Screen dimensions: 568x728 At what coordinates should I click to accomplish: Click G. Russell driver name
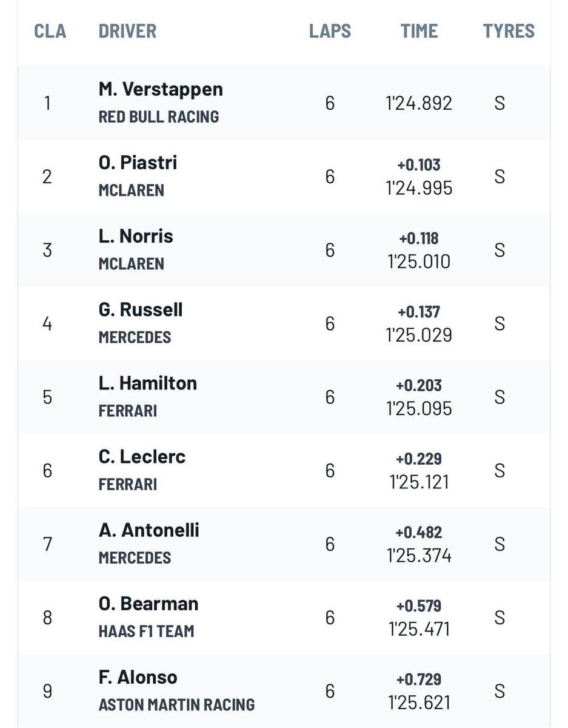[x=141, y=309]
